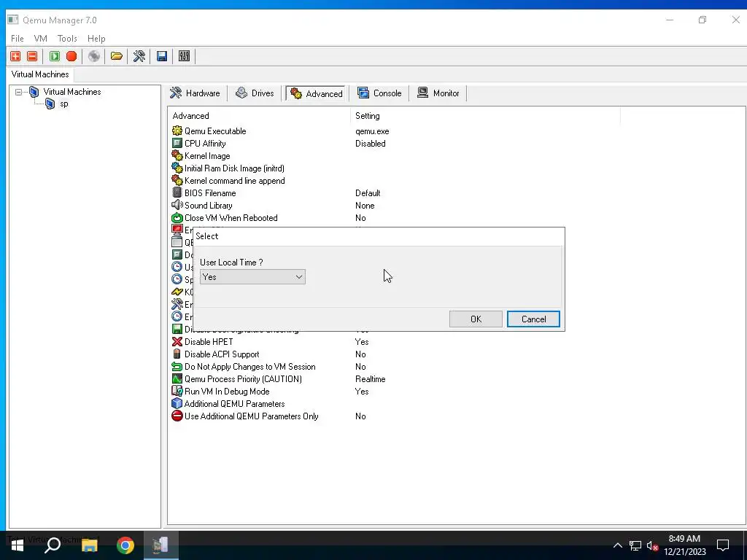Viewport: 747px width, 560px height.
Task: Confirm the Select dialog with OK
Action: point(476,319)
